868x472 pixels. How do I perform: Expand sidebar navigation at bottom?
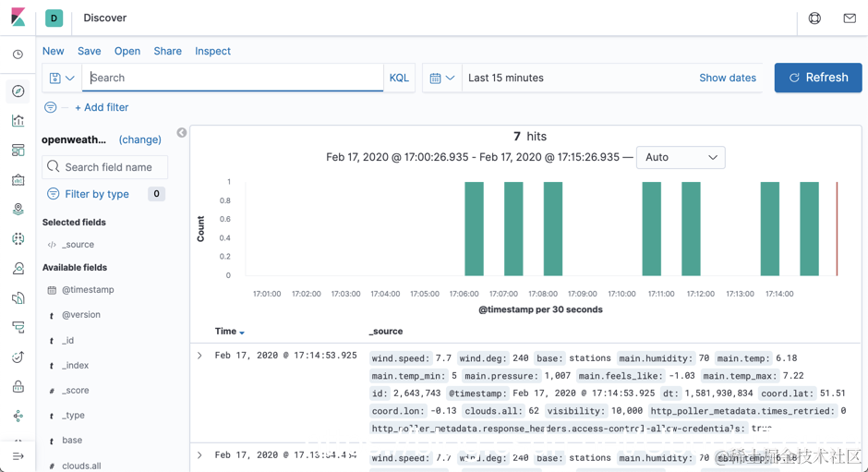(x=18, y=456)
